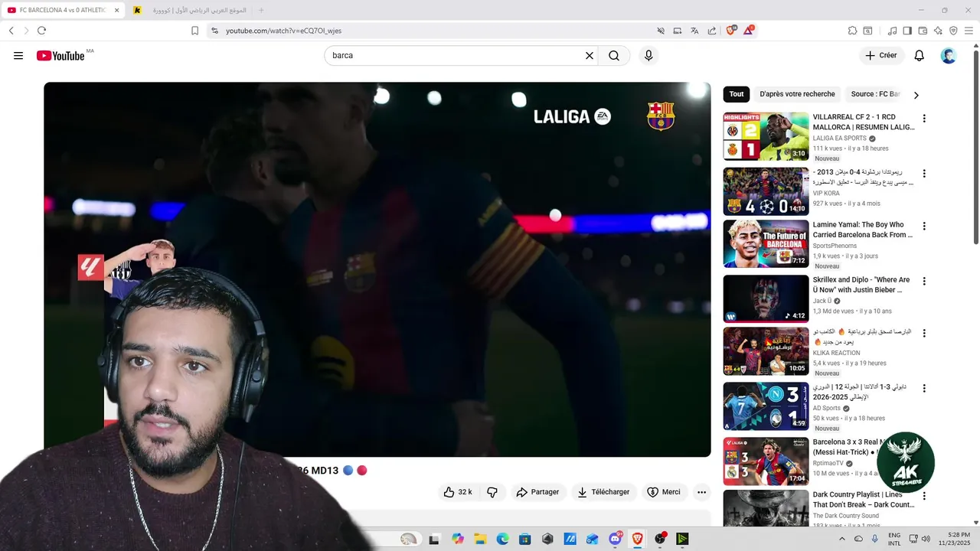The image size is (980, 551).
Task: Clear the search text with the X
Action: (590, 56)
